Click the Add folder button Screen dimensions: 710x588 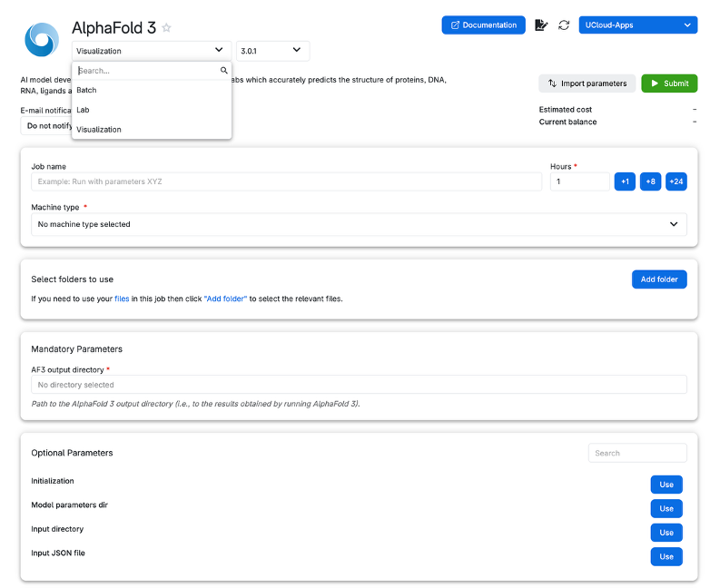659,279
